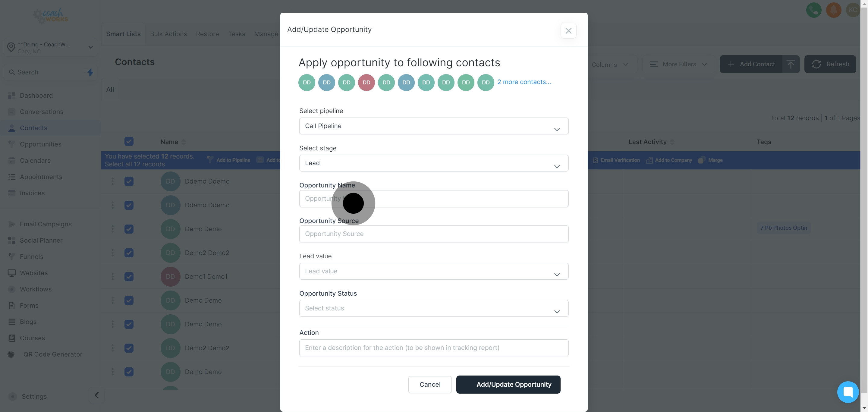Viewport: 868px width, 412px height.
Task: Switch to the Bulk Actions tab
Action: tap(168, 34)
